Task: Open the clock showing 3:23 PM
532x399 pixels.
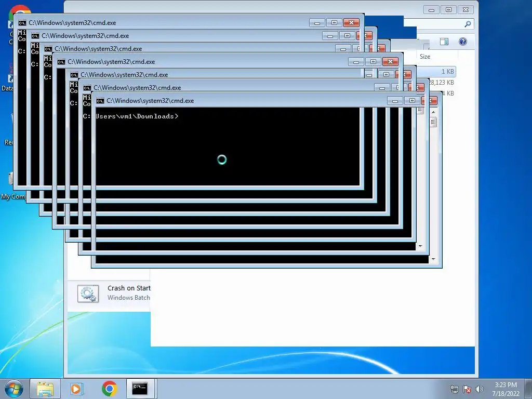Action: pos(506,389)
